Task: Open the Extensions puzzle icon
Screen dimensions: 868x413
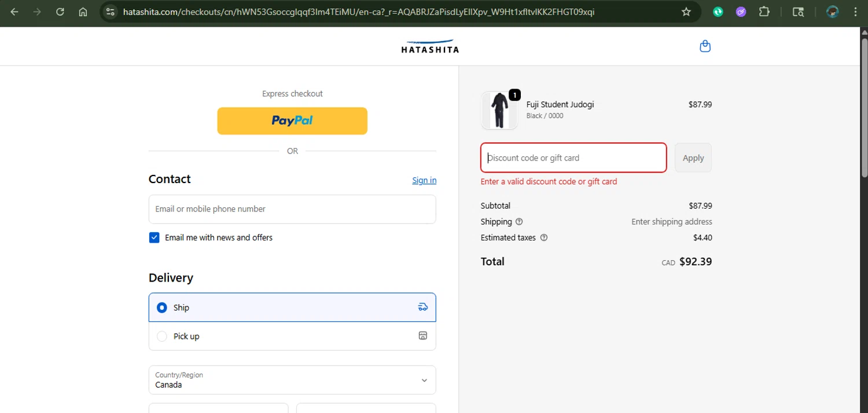Action: point(764,12)
